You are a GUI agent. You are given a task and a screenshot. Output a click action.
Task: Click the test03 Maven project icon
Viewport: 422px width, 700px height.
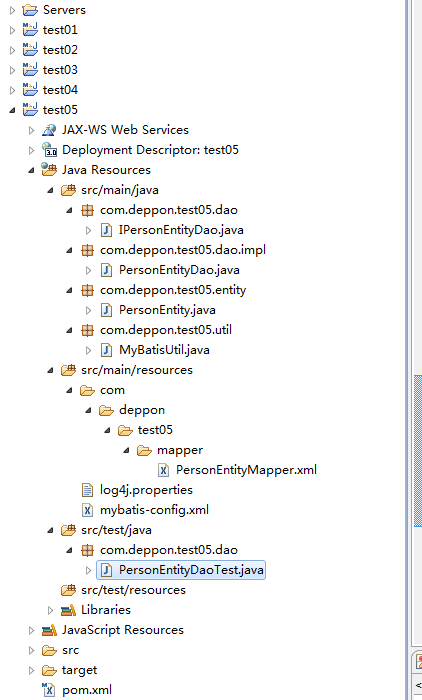[30, 70]
